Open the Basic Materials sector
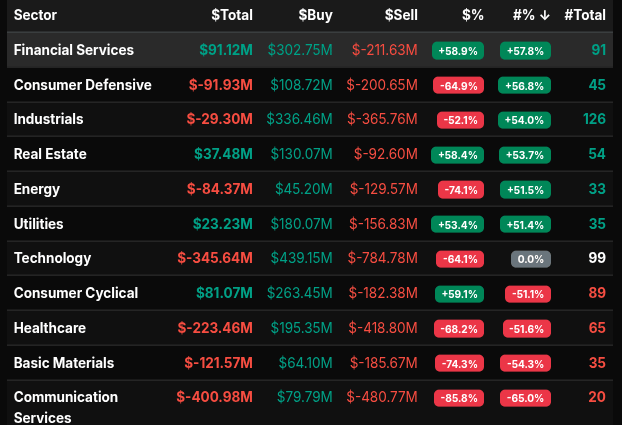622x425 pixels. [64, 363]
